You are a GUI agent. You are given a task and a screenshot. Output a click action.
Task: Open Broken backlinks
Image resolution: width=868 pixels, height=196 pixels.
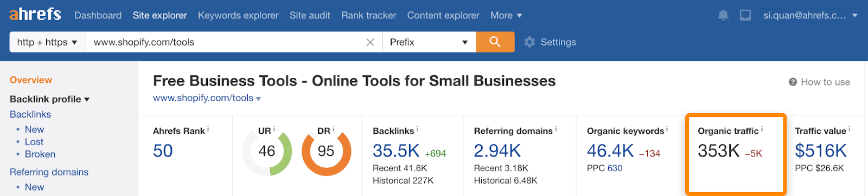[x=40, y=154]
